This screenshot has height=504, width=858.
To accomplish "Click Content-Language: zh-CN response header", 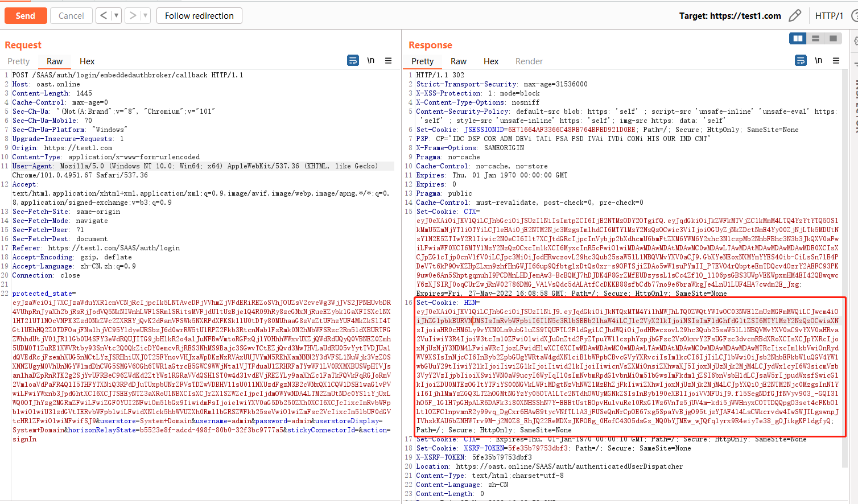I will point(462,485).
